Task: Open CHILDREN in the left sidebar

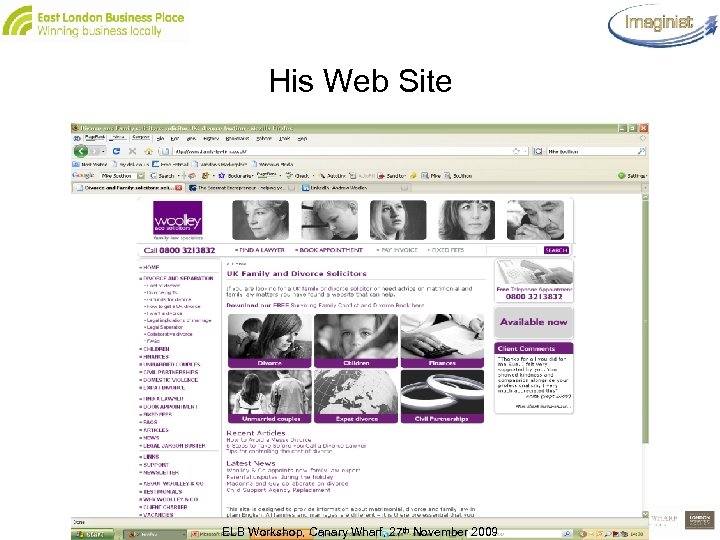Action: click(x=154, y=349)
